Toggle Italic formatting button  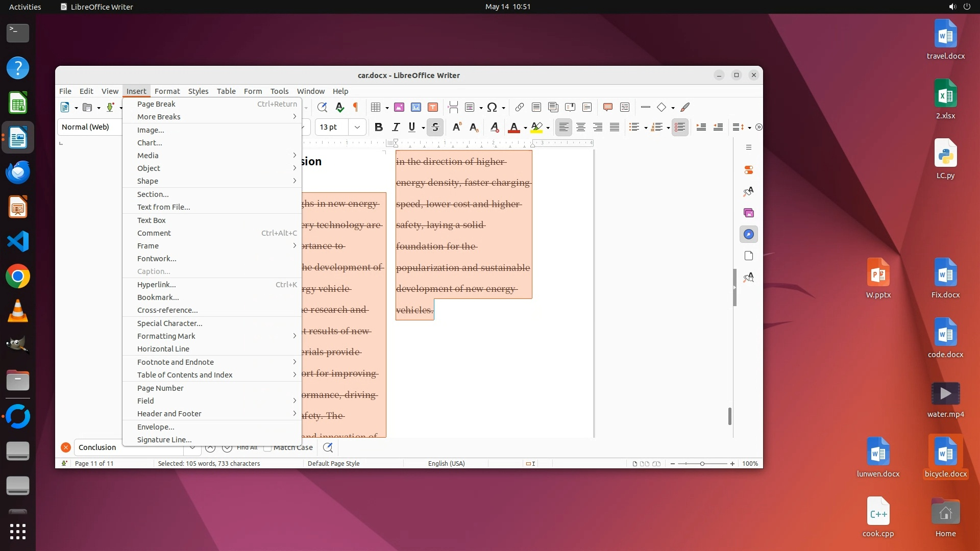point(395,127)
